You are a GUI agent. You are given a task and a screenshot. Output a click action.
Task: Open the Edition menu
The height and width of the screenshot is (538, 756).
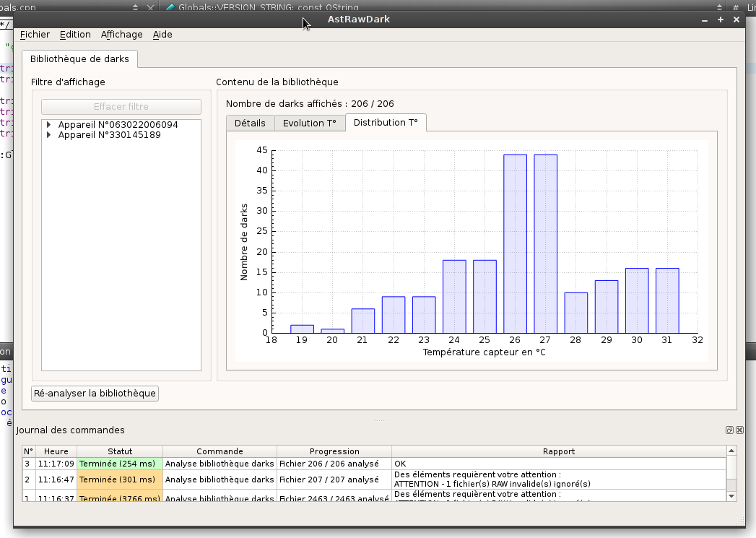click(75, 34)
